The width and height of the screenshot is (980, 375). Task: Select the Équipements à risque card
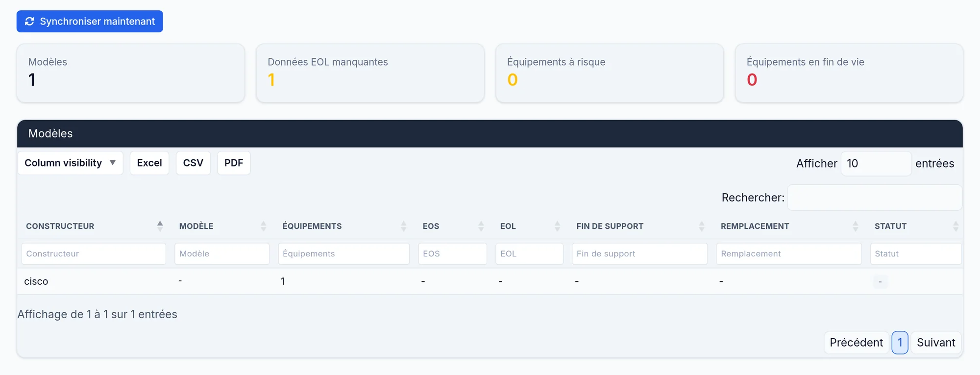tap(610, 73)
